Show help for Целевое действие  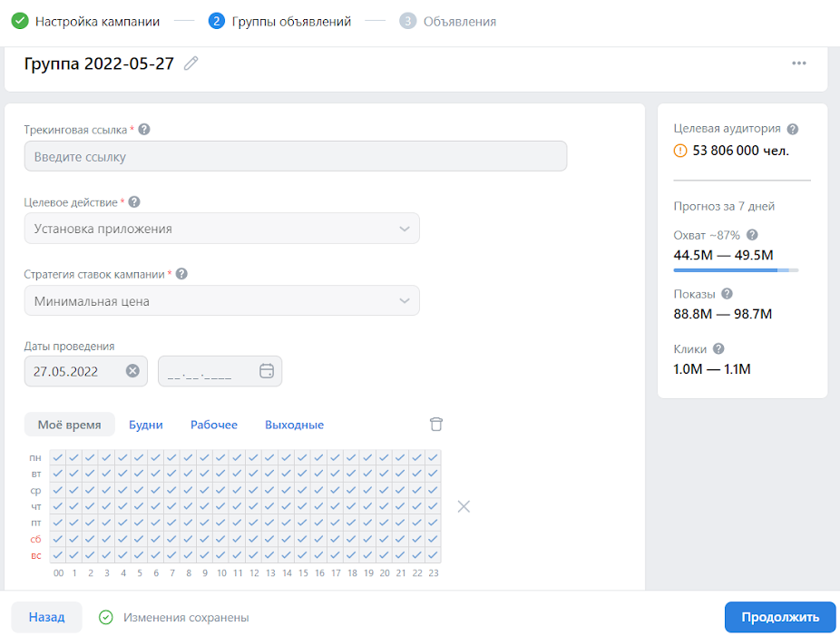point(134,202)
